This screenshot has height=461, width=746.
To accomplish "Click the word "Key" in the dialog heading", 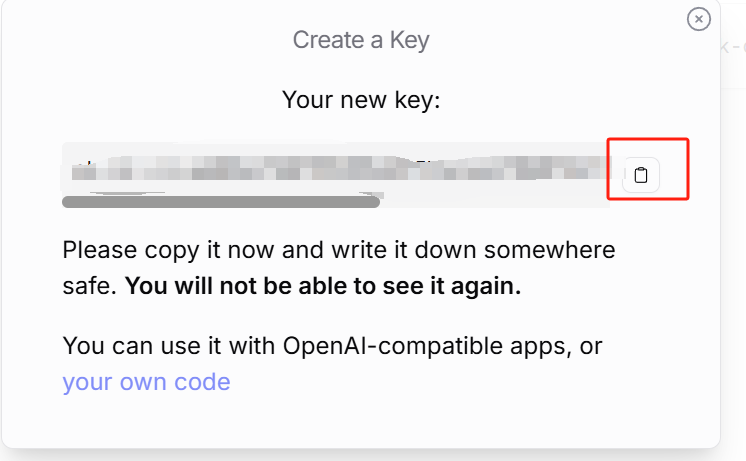I will 409,40.
